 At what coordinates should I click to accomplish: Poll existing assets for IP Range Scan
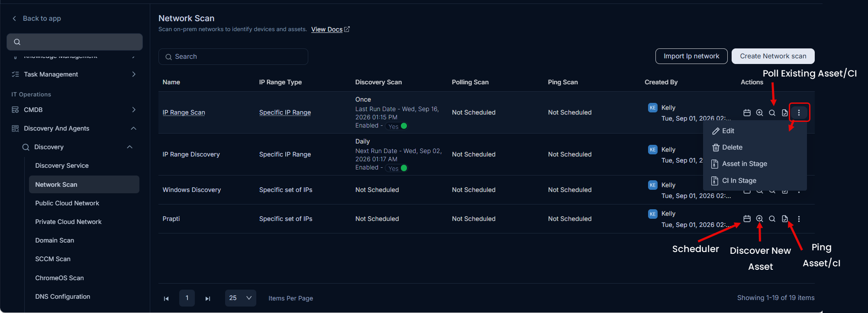772,113
